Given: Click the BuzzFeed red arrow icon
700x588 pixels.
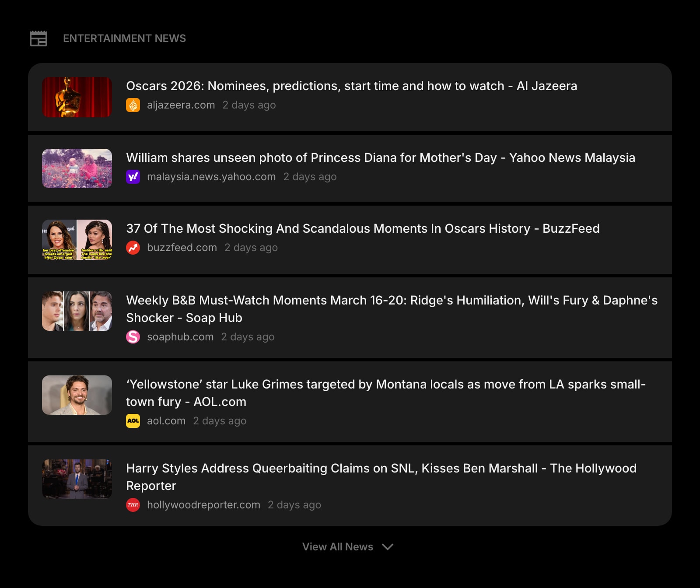Looking at the screenshot, I should pos(133,248).
